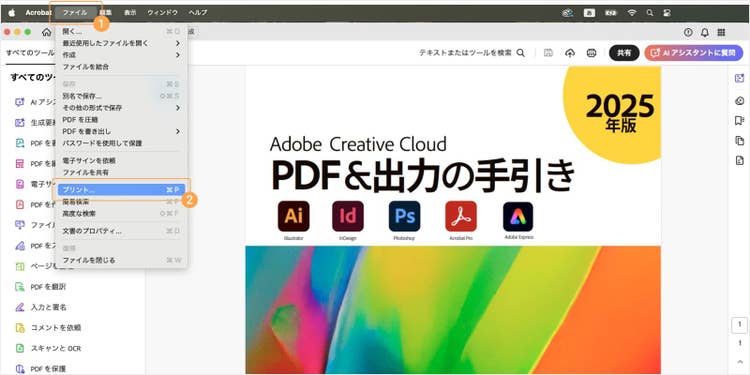
Task: Click the magnifier search icon in toolbar
Action: 520,53
